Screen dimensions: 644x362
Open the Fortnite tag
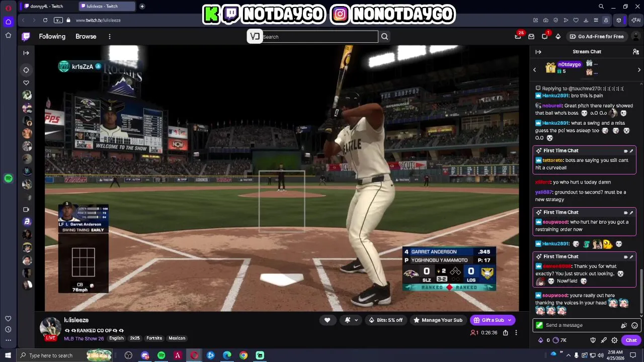[154, 338]
